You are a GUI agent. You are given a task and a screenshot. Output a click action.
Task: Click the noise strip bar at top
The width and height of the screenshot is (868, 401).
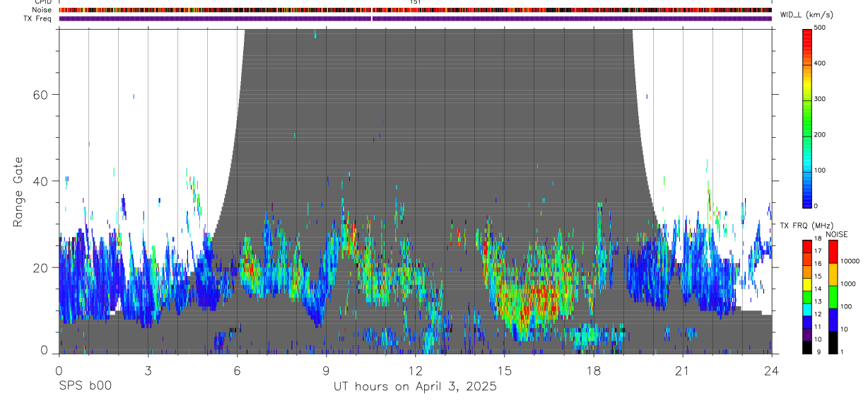point(415,10)
